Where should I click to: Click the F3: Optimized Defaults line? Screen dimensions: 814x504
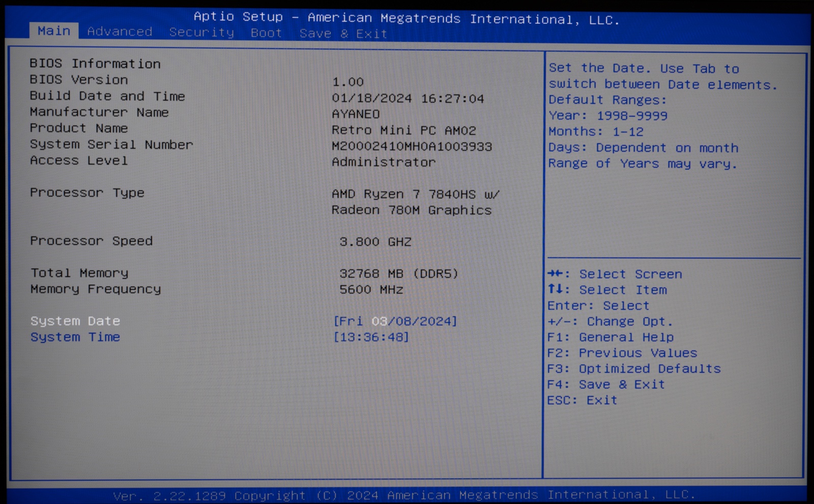(634, 369)
